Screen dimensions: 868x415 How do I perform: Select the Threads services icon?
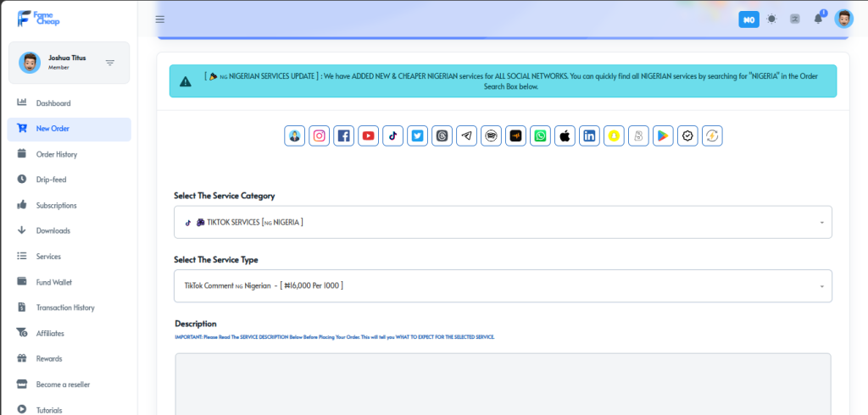point(442,136)
